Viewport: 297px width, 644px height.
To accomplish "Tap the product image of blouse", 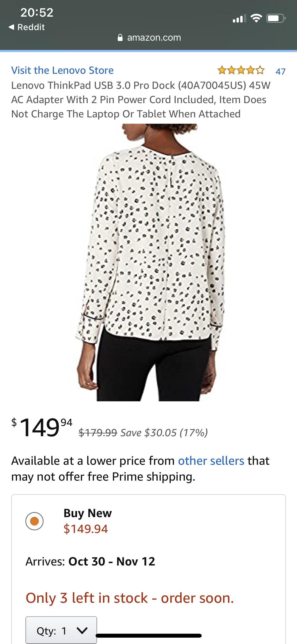I will (148, 262).
